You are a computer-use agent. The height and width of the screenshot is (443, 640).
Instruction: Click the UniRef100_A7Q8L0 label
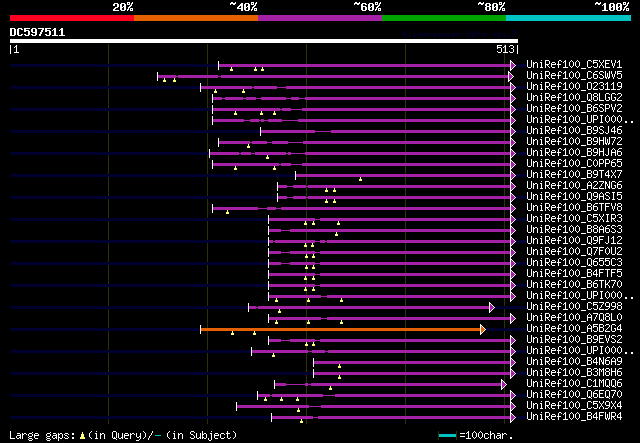click(x=574, y=318)
